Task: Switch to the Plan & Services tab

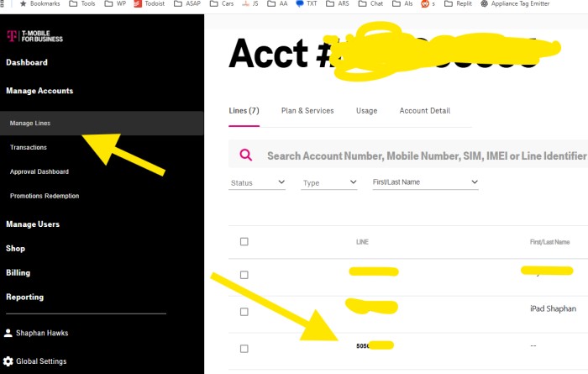Action: click(x=307, y=111)
